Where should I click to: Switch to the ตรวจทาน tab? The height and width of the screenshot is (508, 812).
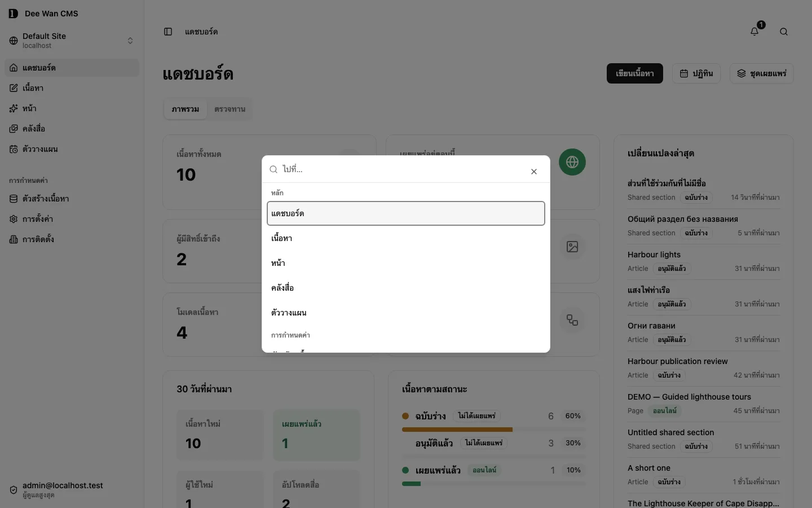230,109
